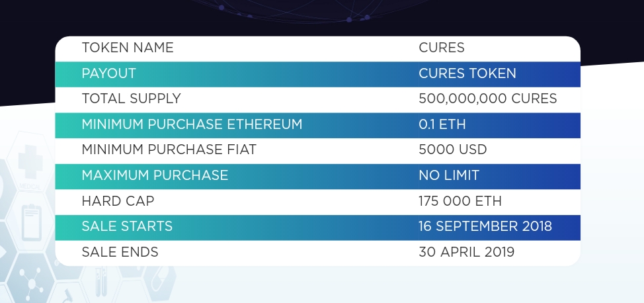Click the medical cross hexagon icon
This screenshot has height=303, width=644.
point(30,162)
